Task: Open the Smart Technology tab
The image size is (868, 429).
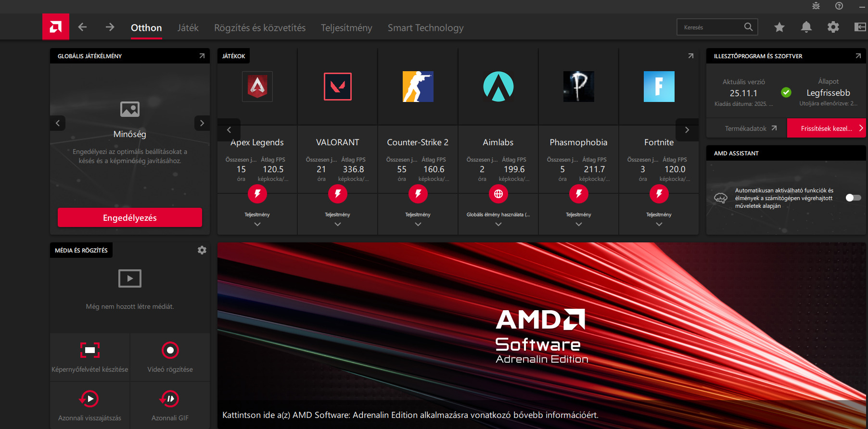Action: coord(426,28)
